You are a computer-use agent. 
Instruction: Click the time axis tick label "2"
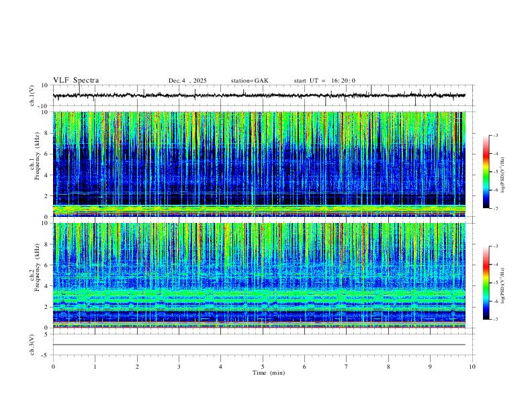(137, 367)
